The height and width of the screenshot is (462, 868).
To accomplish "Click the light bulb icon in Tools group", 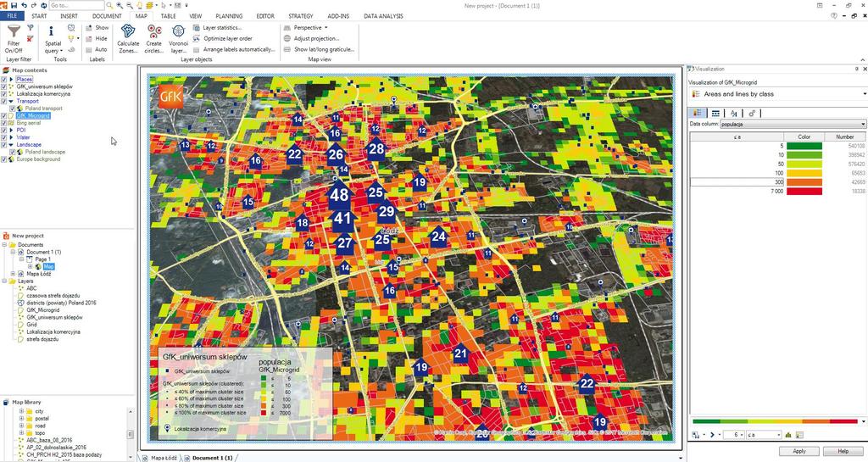I will click(x=71, y=38).
